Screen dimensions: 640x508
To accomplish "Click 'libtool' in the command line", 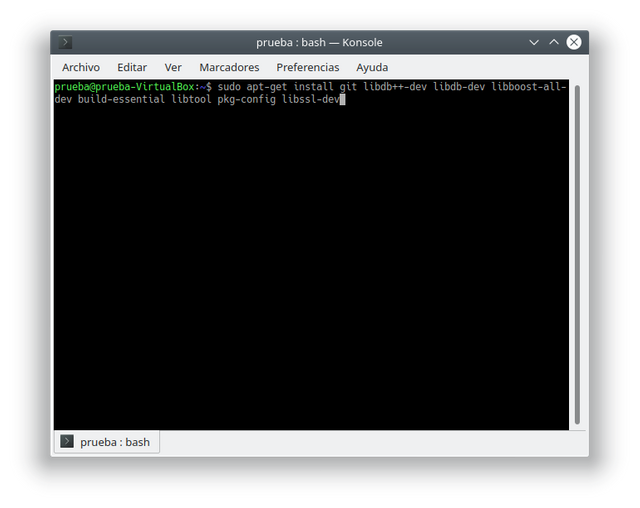I will (191, 99).
